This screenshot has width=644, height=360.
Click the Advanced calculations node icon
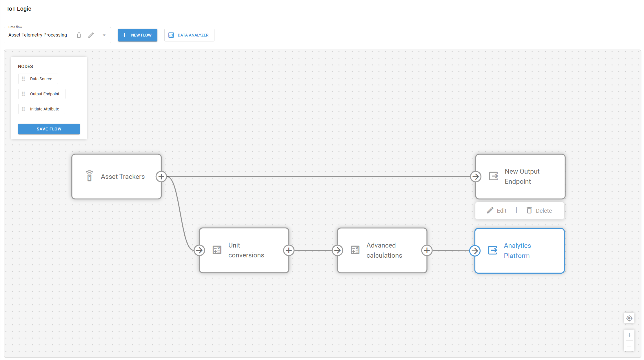click(x=355, y=250)
